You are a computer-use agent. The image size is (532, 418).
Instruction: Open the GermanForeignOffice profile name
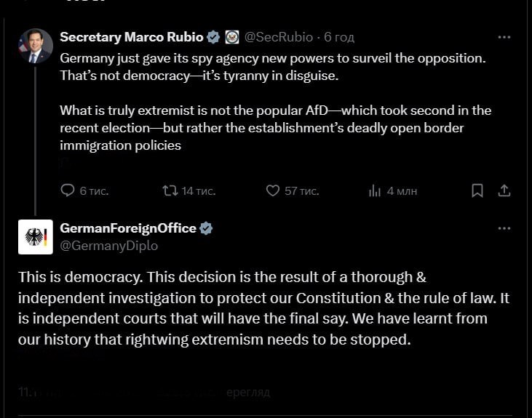pyautogui.click(x=128, y=228)
